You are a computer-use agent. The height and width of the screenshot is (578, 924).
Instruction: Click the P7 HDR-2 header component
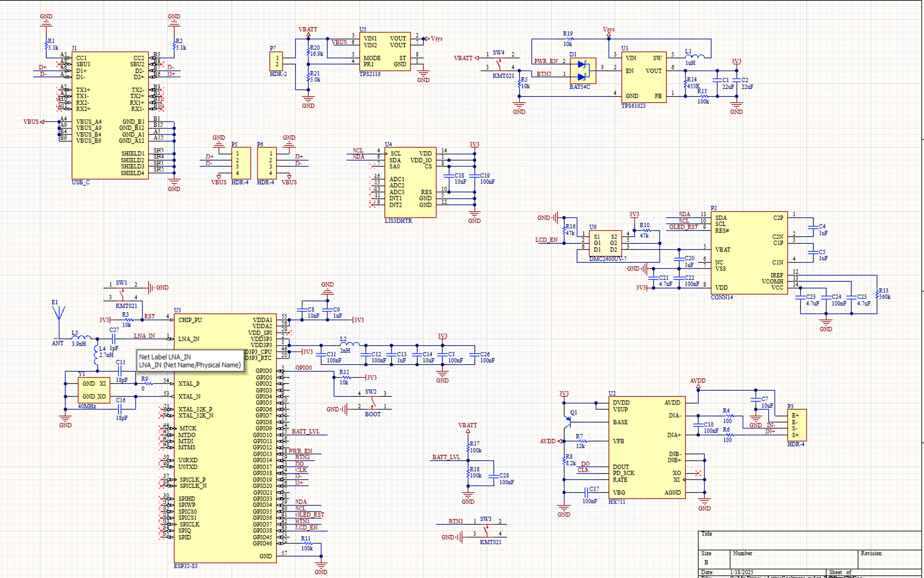[x=276, y=61]
